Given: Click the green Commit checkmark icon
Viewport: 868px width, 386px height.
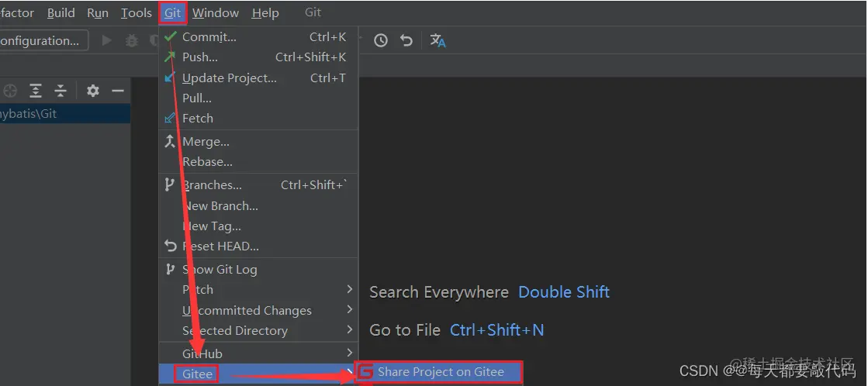Looking at the screenshot, I should coord(171,36).
